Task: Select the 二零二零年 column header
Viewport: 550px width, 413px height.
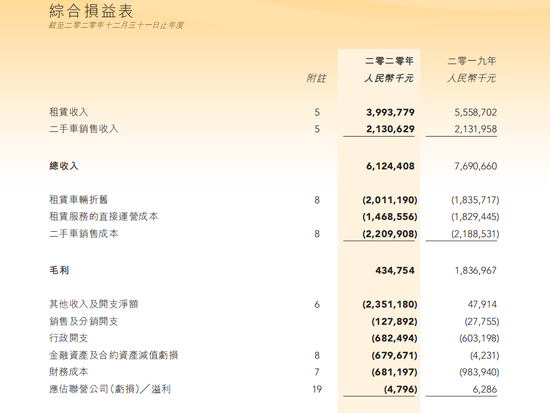Action: [389, 61]
